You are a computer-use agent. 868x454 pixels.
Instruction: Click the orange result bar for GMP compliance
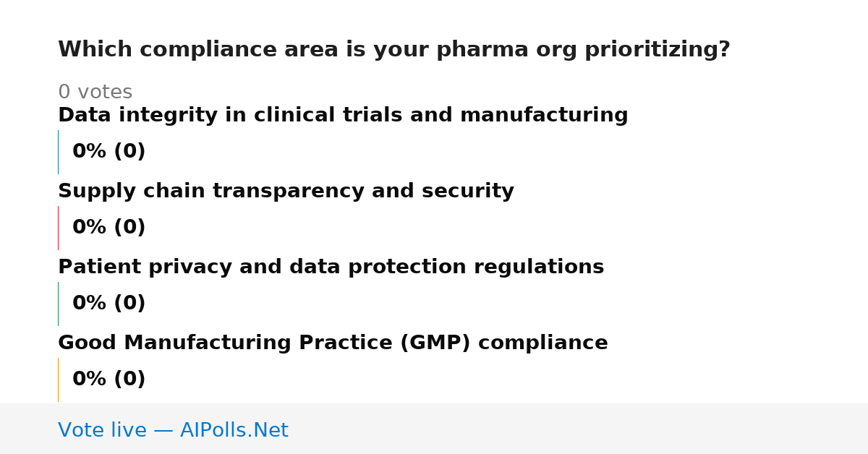[59, 380]
